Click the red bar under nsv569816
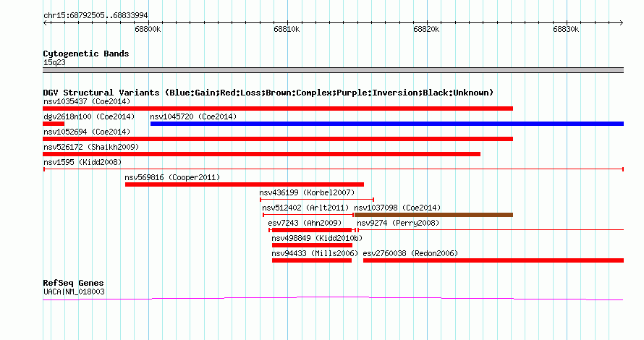This screenshot has height=340, width=644. [x=245, y=184]
